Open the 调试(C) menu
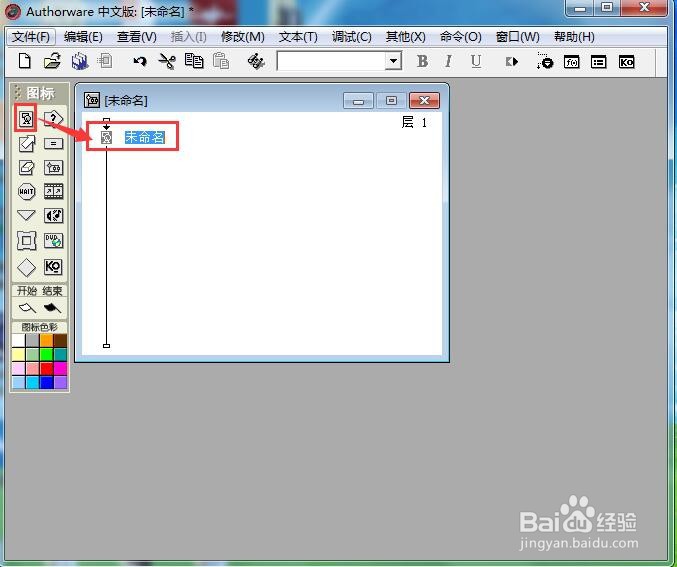Image resolution: width=677 pixels, height=567 pixels. 352,37
